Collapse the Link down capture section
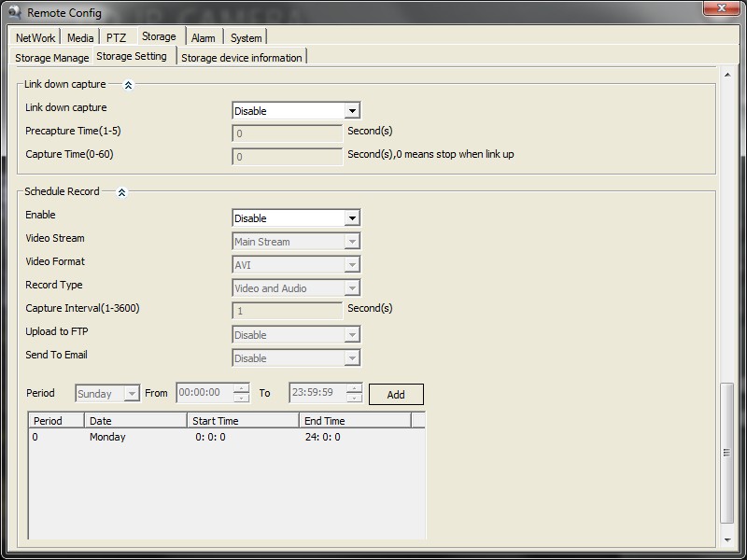 point(128,85)
